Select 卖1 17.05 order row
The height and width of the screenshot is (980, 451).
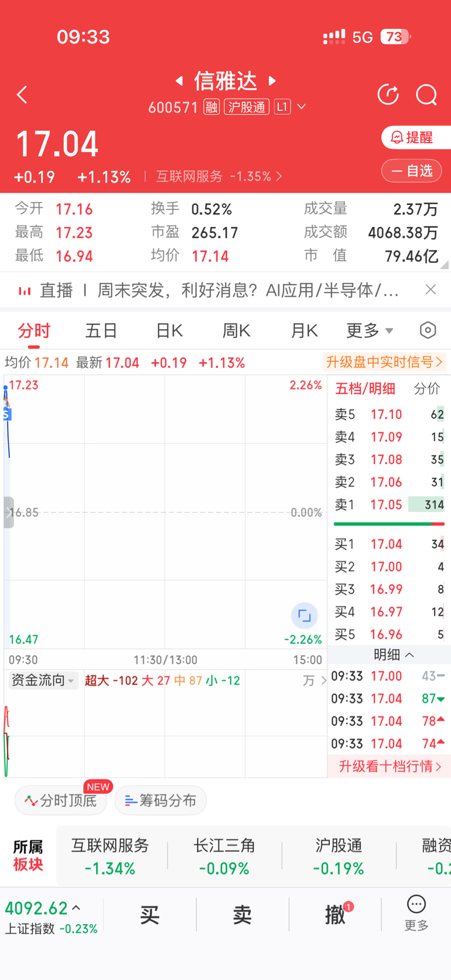click(389, 505)
